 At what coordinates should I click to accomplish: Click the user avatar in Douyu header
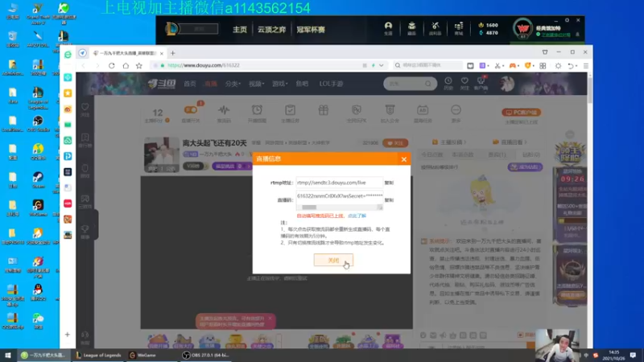click(x=507, y=84)
